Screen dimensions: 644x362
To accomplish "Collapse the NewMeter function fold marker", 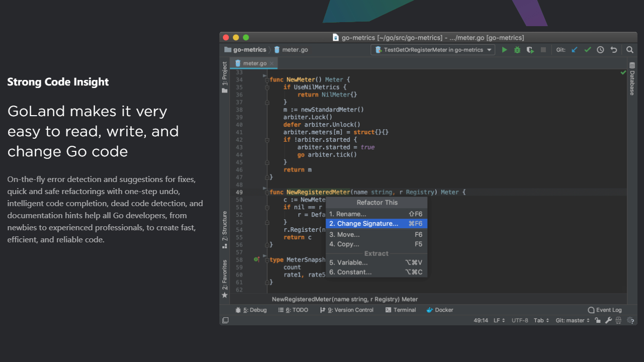I will tap(267, 79).
